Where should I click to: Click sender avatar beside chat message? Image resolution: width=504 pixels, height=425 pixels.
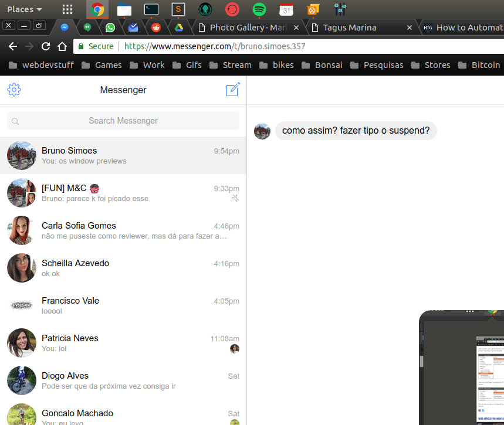(x=262, y=131)
